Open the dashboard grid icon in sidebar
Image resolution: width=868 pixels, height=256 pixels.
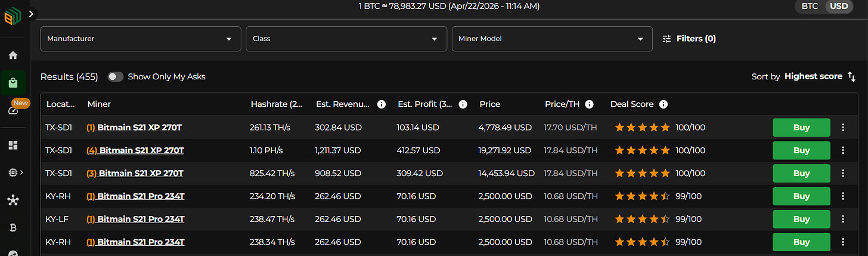[x=13, y=145]
